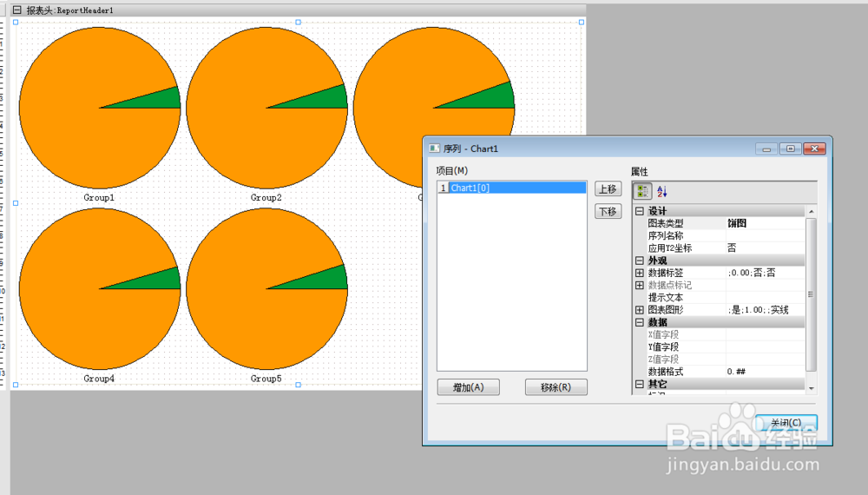Click the 数据标签 value ;0.00;否;否
The height and width of the screenshot is (495, 868).
point(765,273)
